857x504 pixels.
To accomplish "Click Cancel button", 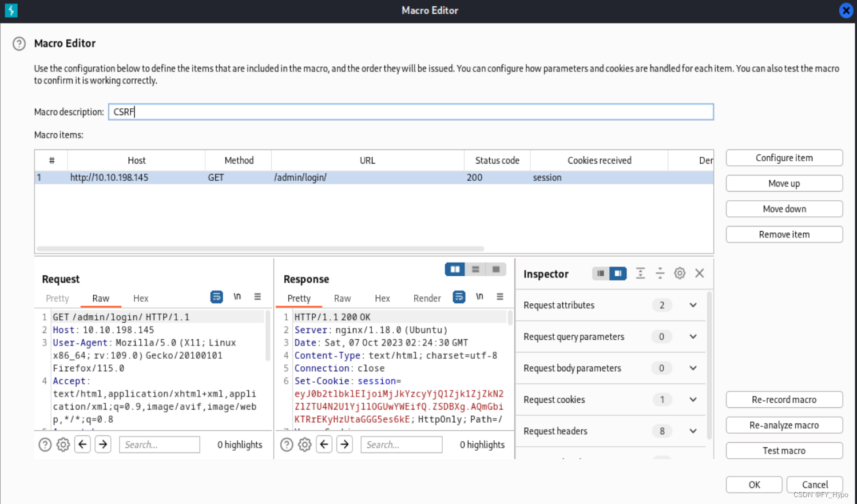I will [x=815, y=485].
